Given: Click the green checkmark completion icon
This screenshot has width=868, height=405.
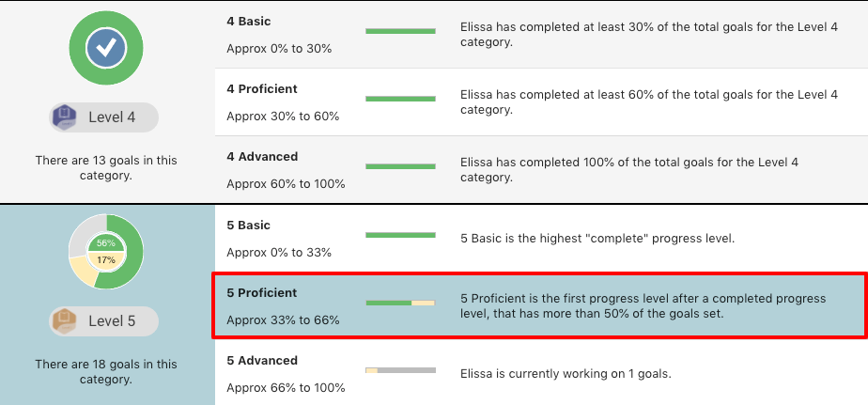Looking at the screenshot, I should tap(106, 47).
